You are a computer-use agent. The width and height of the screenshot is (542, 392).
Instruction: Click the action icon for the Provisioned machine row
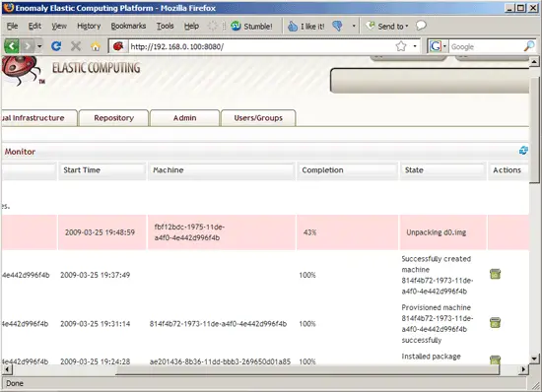[495, 323]
